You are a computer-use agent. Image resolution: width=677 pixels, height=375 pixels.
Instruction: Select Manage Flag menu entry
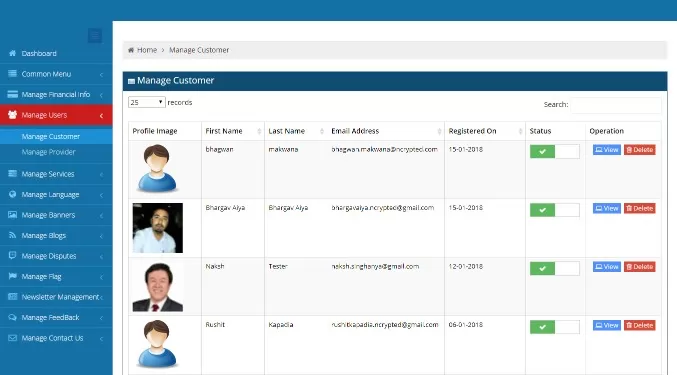[x=56, y=276]
